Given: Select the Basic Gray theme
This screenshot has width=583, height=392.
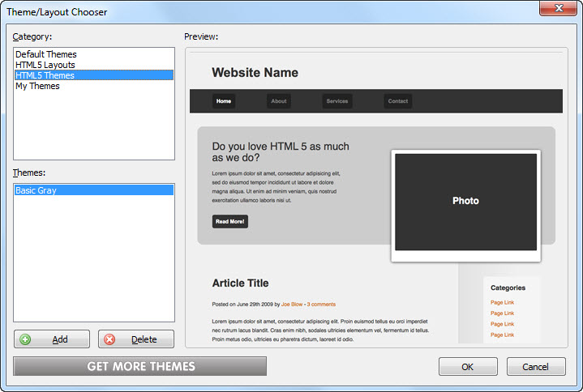Looking at the screenshot, I should [x=36, y=190].
